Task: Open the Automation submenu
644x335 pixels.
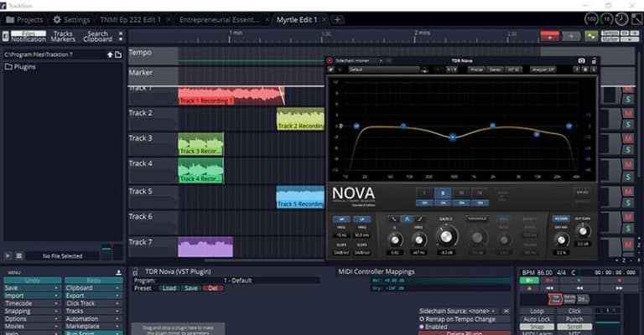Action: click(x=94, y=318)
